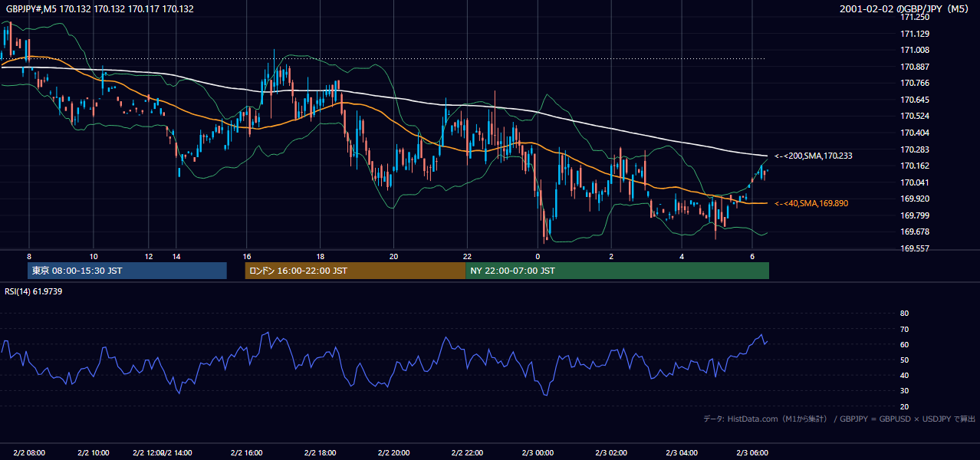This screenshot has height=460, width=980.
Task: Click hour label 8 on the price chart time axis
Action: 29,256
